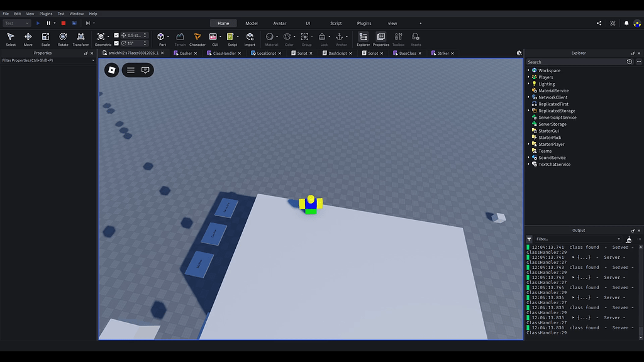The image size is (644, 362).
Task: Clear the Output log
Action: [629, 239]
